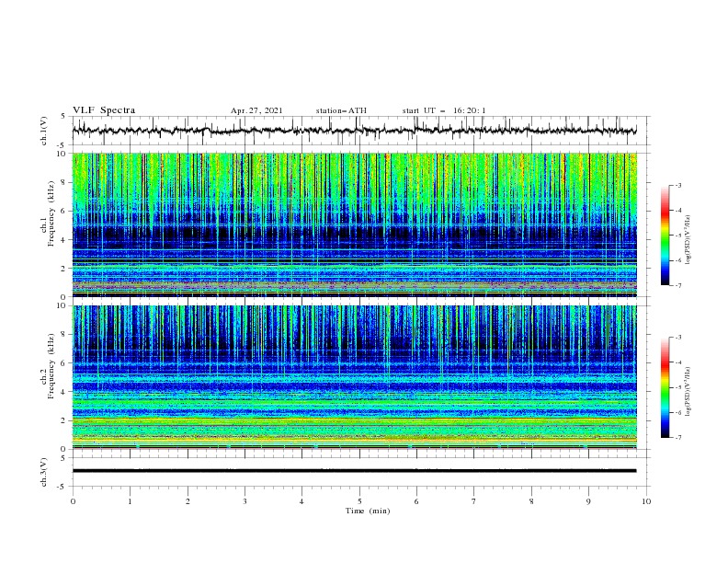This screenshot has height=563, width=728.
Task: Click the "10" tick on the time axis
Action: click(646, 501)
